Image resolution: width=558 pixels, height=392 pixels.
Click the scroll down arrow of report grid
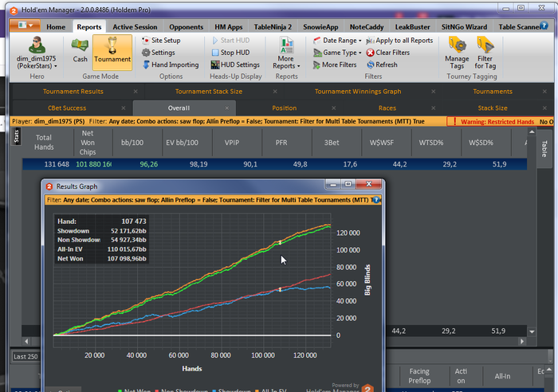[x=532, y=331]
